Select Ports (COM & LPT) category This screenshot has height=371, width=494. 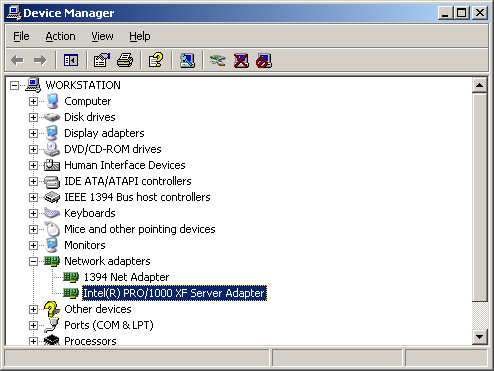pos(109,325)
